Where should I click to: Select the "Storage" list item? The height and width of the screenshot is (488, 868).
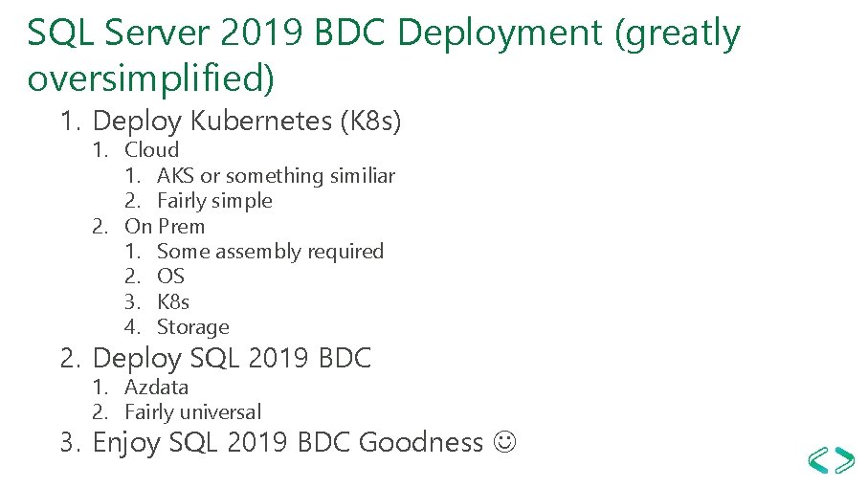[192, 327]
